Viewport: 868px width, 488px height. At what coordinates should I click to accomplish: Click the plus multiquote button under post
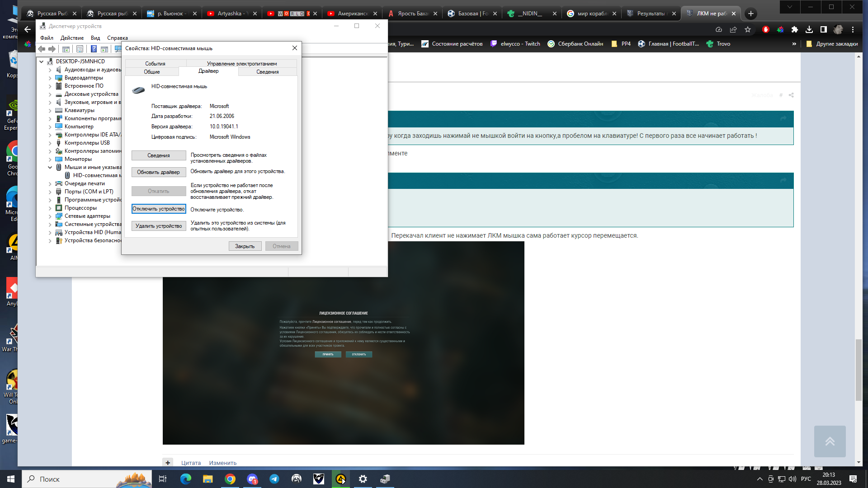[x=168, y=463]
